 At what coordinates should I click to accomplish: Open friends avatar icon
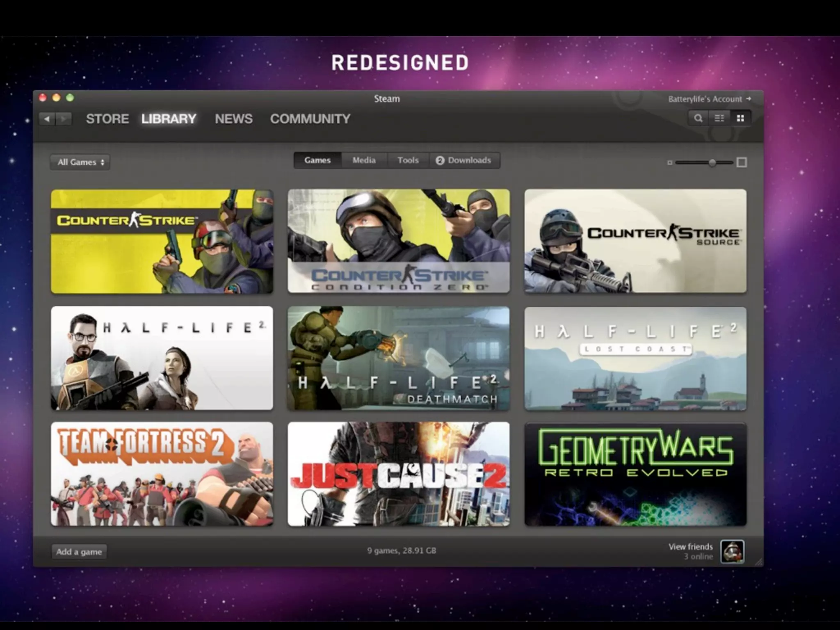coord(733,552)
